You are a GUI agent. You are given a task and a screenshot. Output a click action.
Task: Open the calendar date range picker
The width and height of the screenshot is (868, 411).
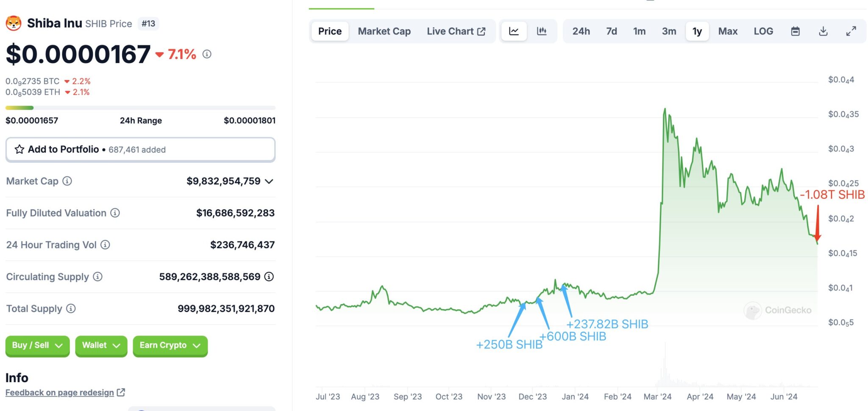(795, 31)
